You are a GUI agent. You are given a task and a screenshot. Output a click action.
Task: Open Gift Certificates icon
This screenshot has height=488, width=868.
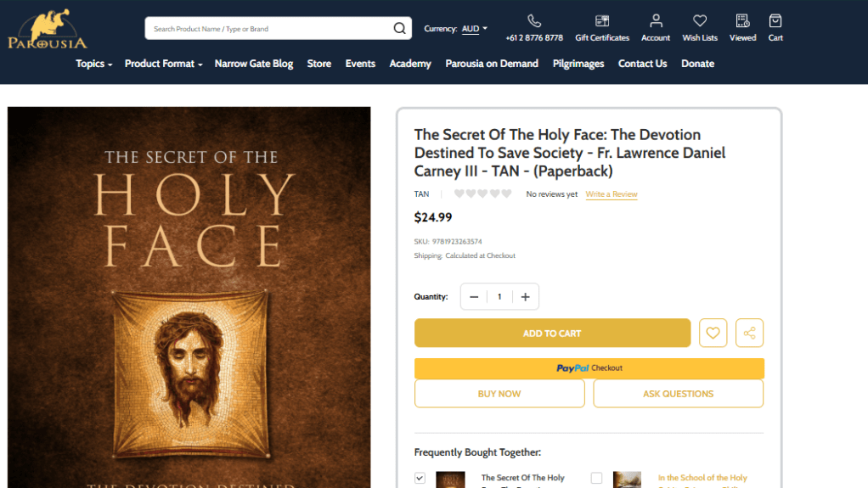[602, 21]
